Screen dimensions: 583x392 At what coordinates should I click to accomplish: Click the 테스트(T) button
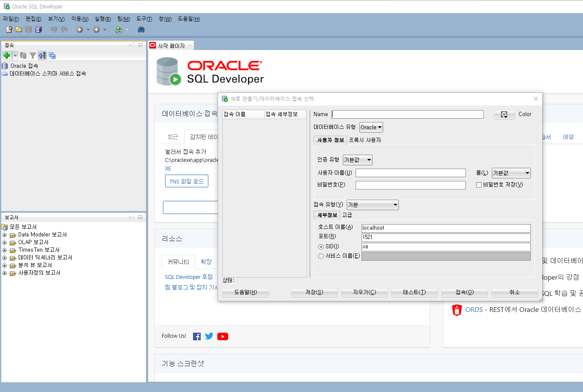(x=415, y=292)
